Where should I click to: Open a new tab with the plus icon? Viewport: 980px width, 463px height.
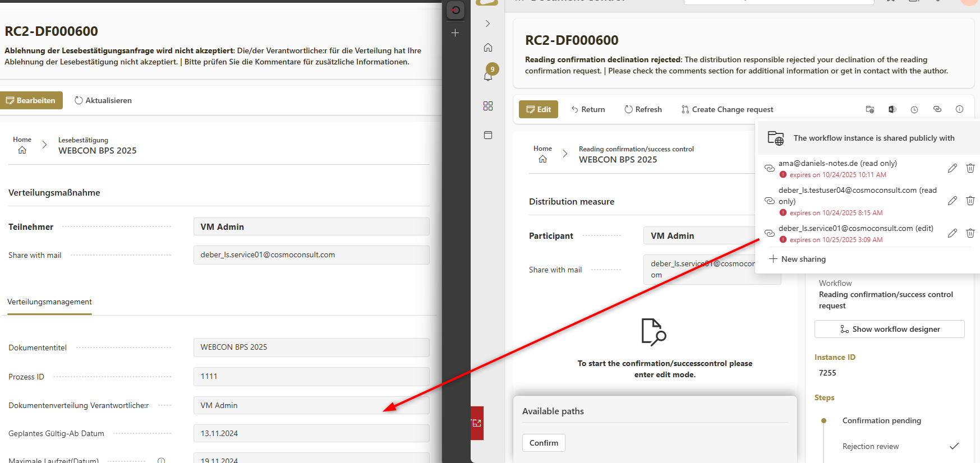tap(456, 33)
